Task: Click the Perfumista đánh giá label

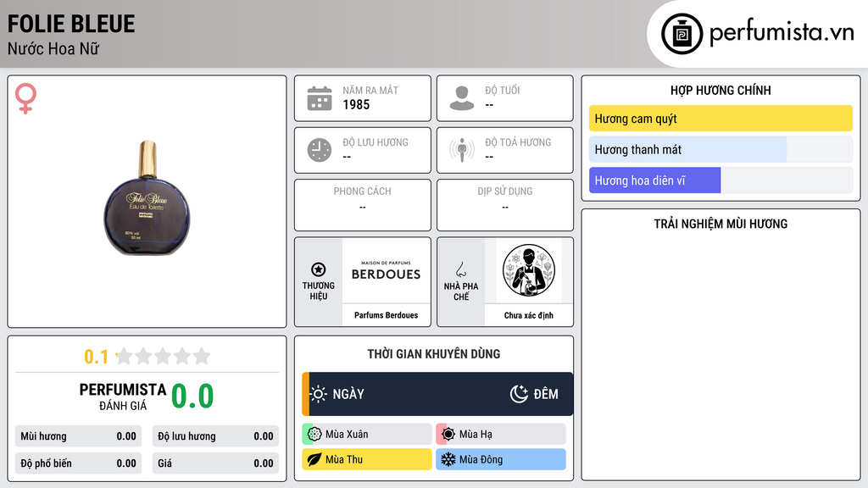Action: click(123, 396)
